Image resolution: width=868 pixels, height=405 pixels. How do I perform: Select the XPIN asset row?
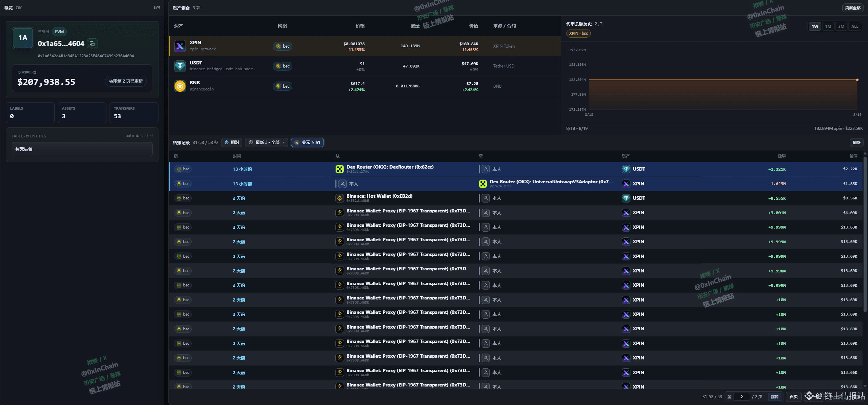click(x=365, y=46)
